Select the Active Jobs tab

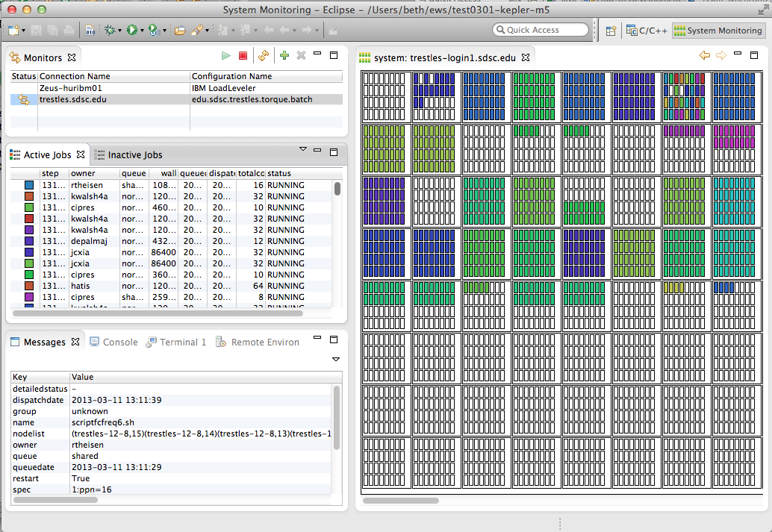[x=47, y=155]
